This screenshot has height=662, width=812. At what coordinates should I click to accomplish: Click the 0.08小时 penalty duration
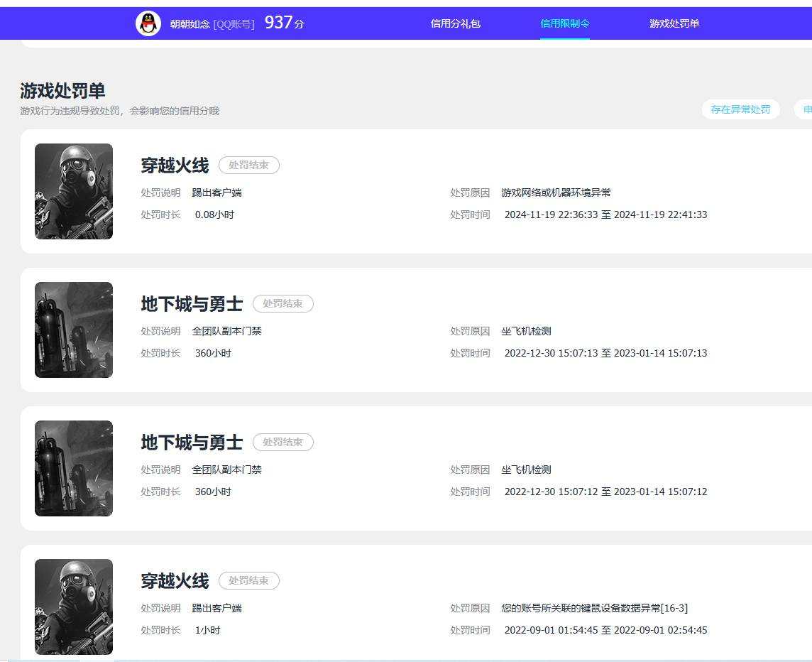[214, 215]
